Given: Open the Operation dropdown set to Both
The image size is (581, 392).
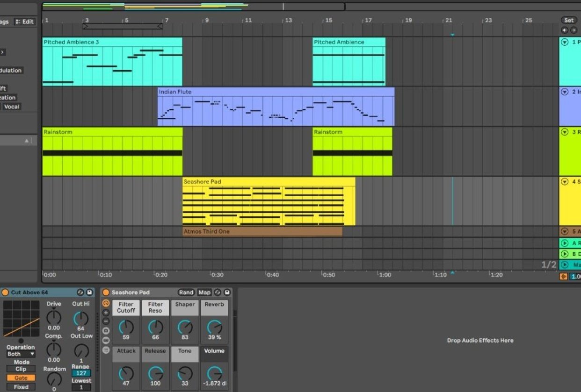Looking at the screenshot, I should coord(21,354).
